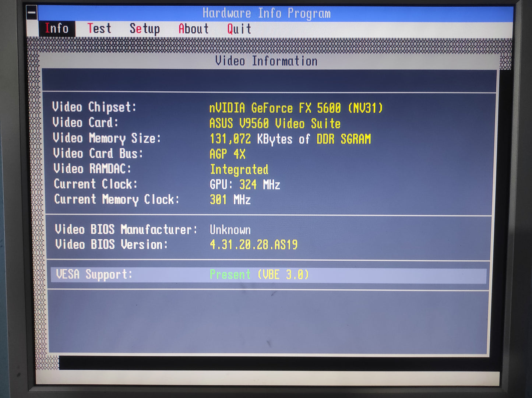Viewport: 532px width, 398px height.
Task: Select the Video RAMDAC row
Action: 161,169
